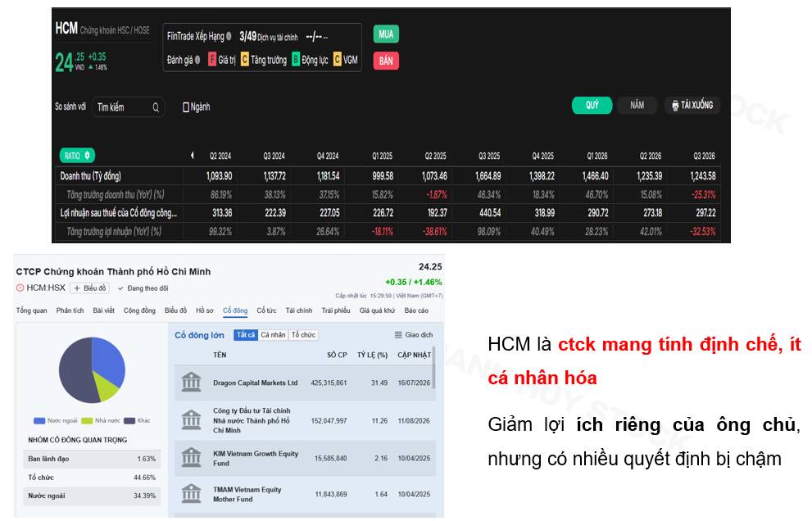The width and height of the screenshot is (812, 521).
Task: Click institution icon for TMAM Vietnam Equity
Action: pyautogui.click(x=191, y=493)
